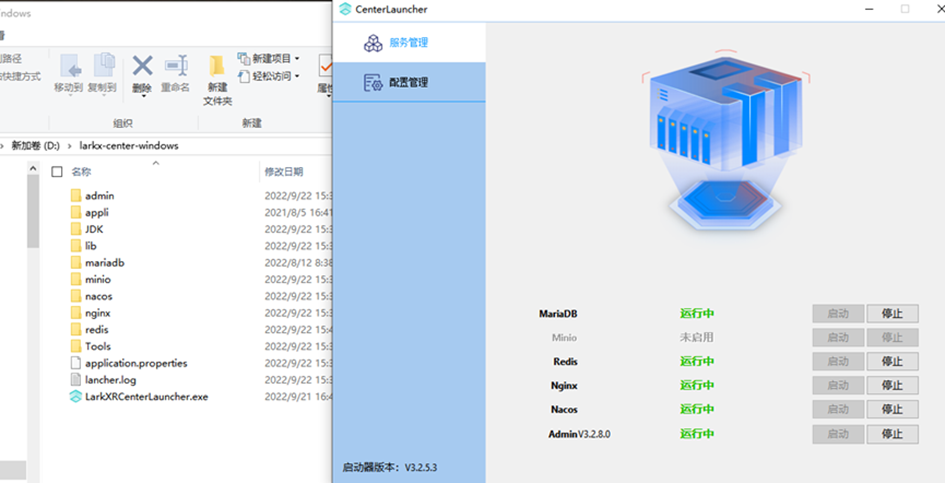The width and height of the screenshot is (945, 483).
Task: Stop the Redis service
Action: point(893,361)
